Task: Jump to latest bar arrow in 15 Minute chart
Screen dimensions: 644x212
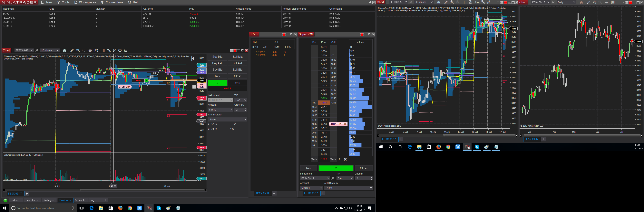Action: [x=193, y=58]
